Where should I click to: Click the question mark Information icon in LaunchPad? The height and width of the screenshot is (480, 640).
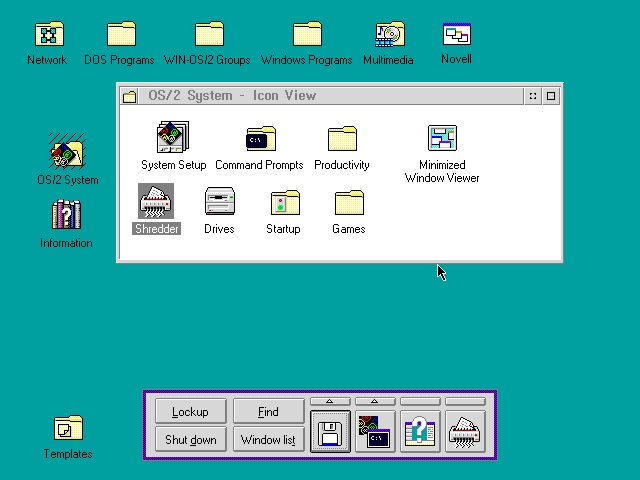point(420,431)
